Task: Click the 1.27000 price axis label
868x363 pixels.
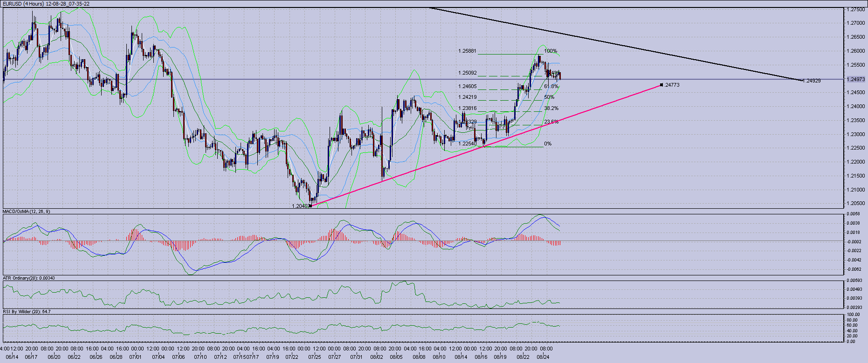Action: click(x=856, y=23)
